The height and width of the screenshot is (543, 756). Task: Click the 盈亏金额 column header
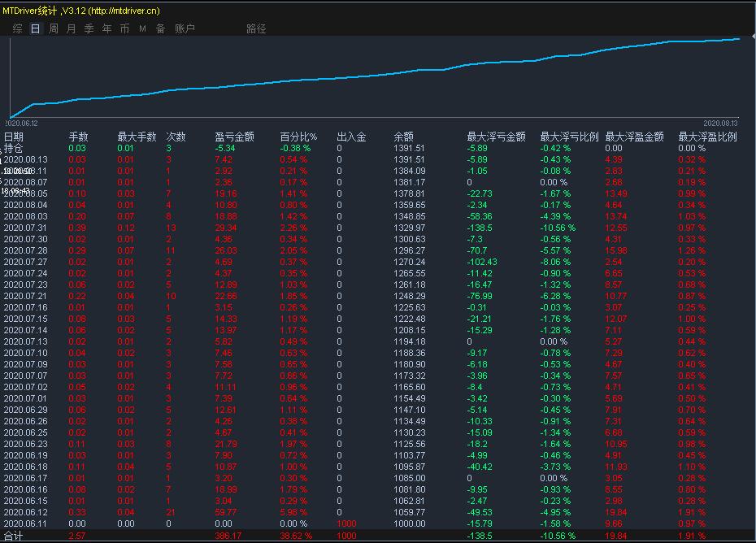(x=234, y=137)
